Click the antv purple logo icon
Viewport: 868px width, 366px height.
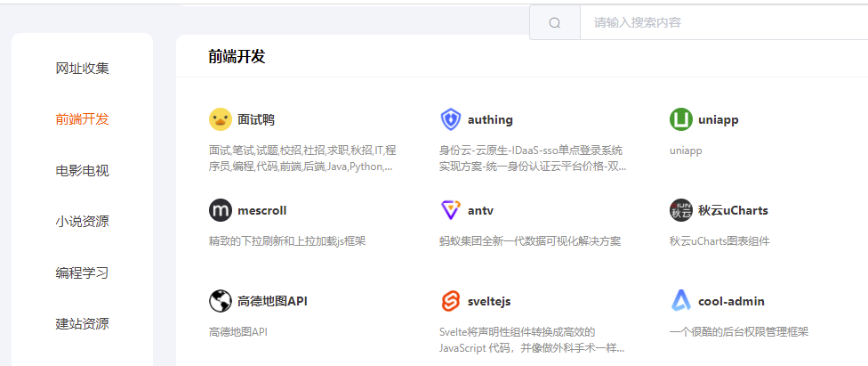[451, 210]
